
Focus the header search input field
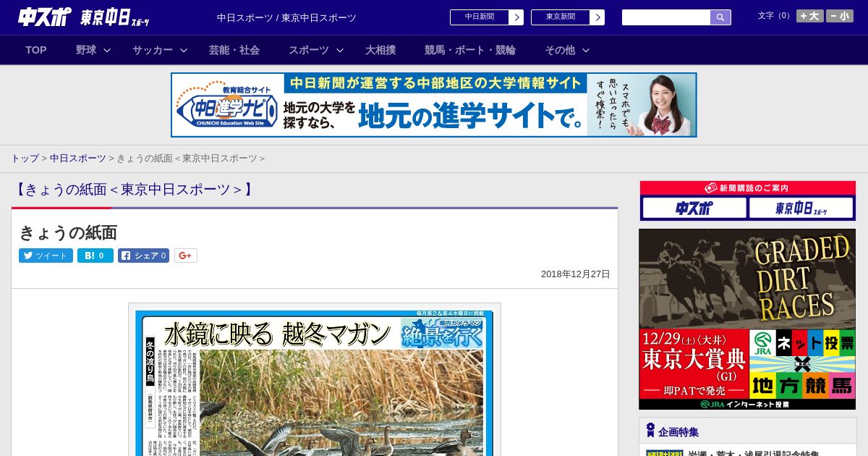pyautogui.click(x=666, y=17)
